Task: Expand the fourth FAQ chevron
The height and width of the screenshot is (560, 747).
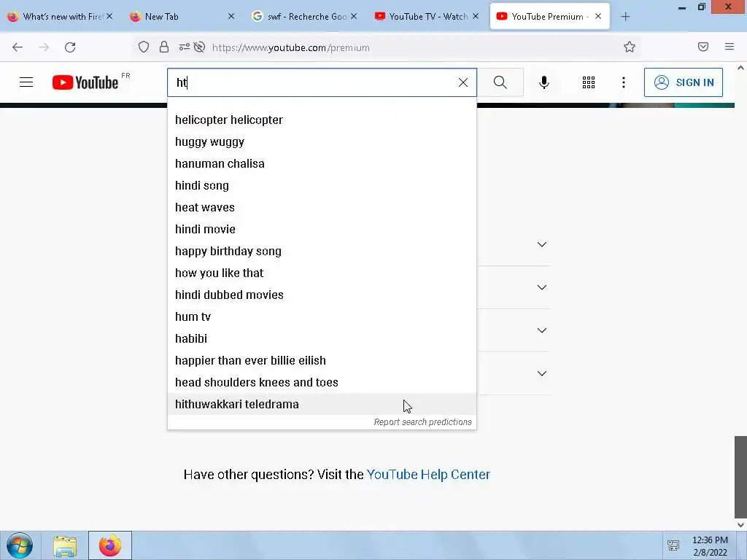Action: (542, 373)
